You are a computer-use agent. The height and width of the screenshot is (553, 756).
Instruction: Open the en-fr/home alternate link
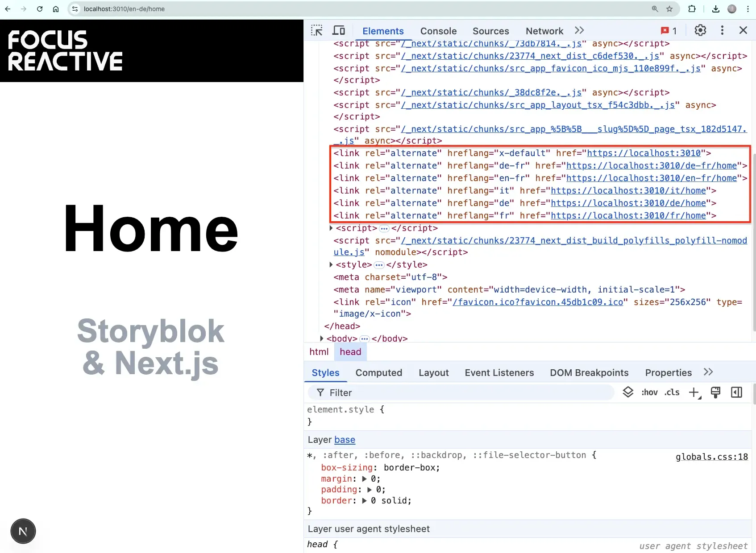[x=652, y=178]
